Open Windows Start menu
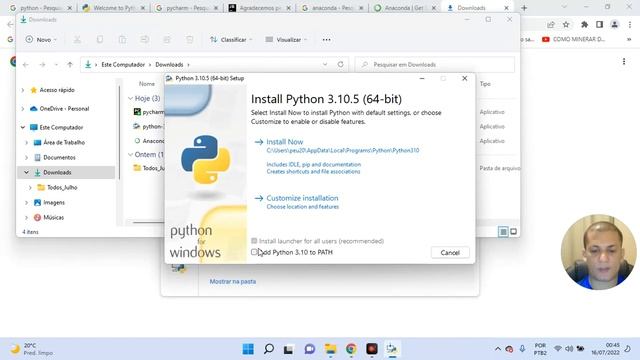This screenshot has height=360, width=640. tap(248, 349)
